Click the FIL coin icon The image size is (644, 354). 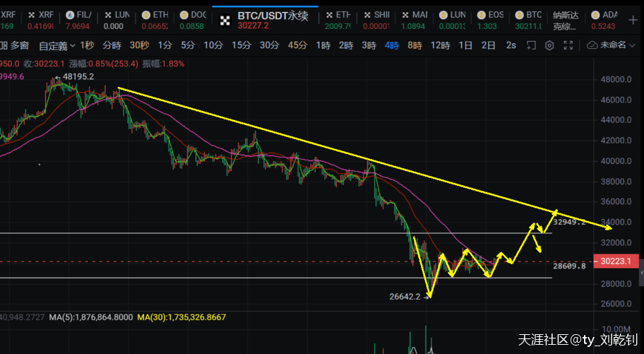[71, 15]
